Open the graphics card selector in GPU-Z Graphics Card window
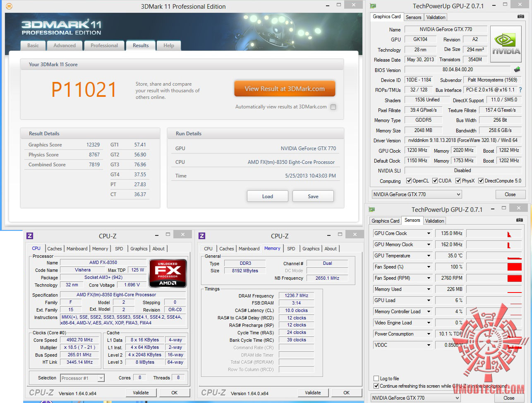The height and width of the screenshot is (403, 532). 416,194
